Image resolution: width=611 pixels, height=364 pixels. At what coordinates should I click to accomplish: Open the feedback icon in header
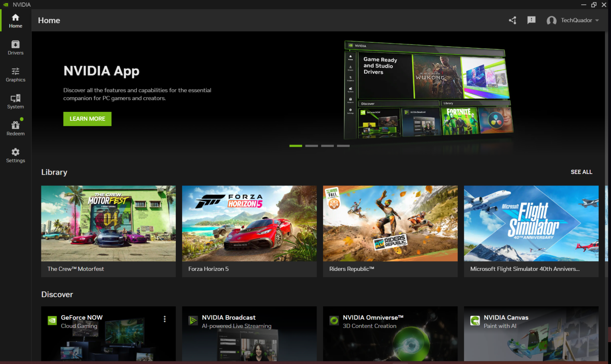pyautogui.click(x=531, y=20)
